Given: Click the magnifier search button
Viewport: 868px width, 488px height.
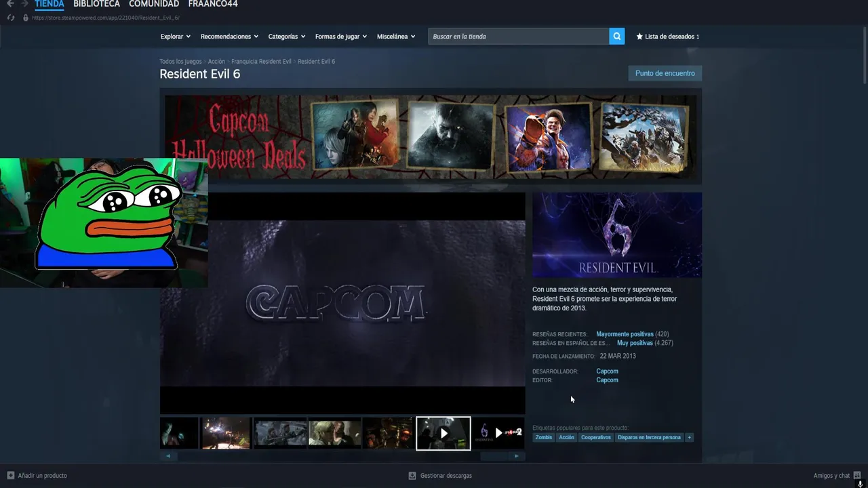Looking at the screenshot, I should pyautogui.click(x=616, y=37).
